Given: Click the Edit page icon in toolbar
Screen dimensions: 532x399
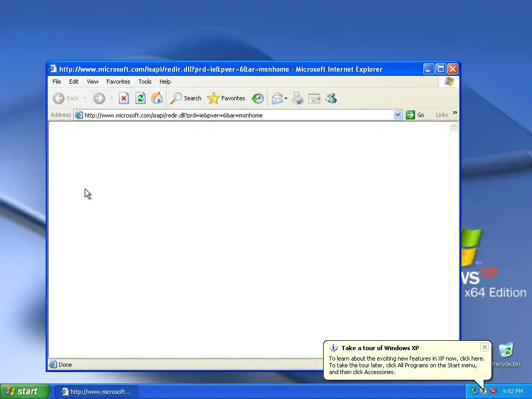Looking at the screenshot, I should [x=314, y=98].
